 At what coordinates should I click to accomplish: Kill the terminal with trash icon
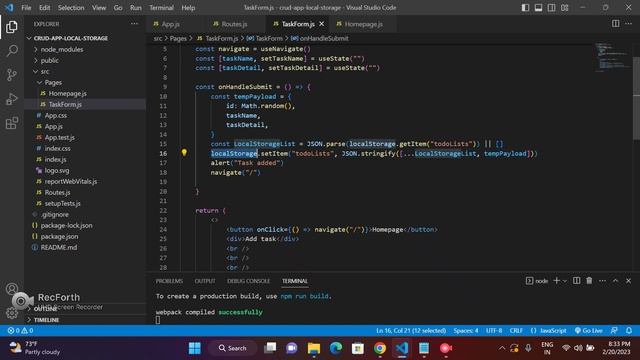pyautogui.click(x=589, y=281)
